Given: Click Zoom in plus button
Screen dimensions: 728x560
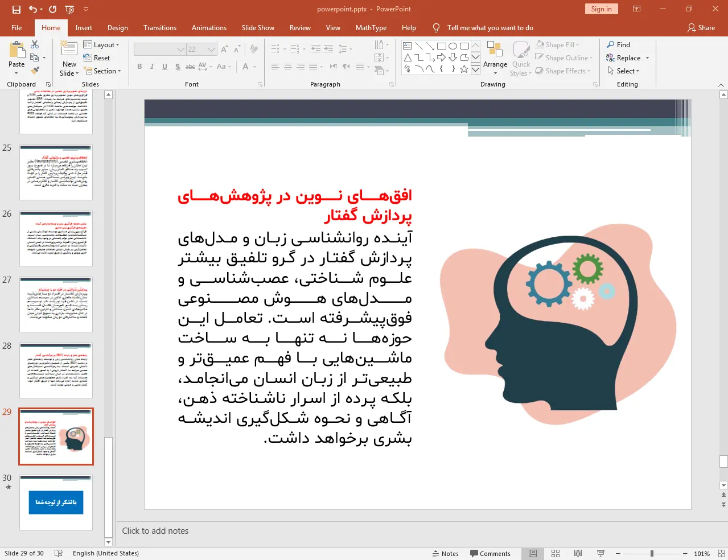Looking at the screenshot, I should tap(685, 553).
